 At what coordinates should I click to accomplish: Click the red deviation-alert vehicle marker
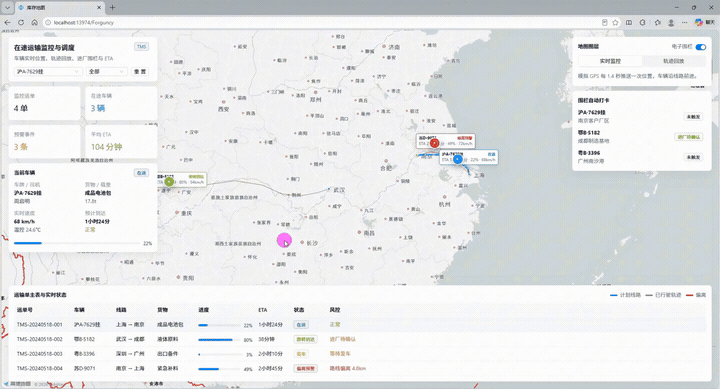(x=434, y=143)
